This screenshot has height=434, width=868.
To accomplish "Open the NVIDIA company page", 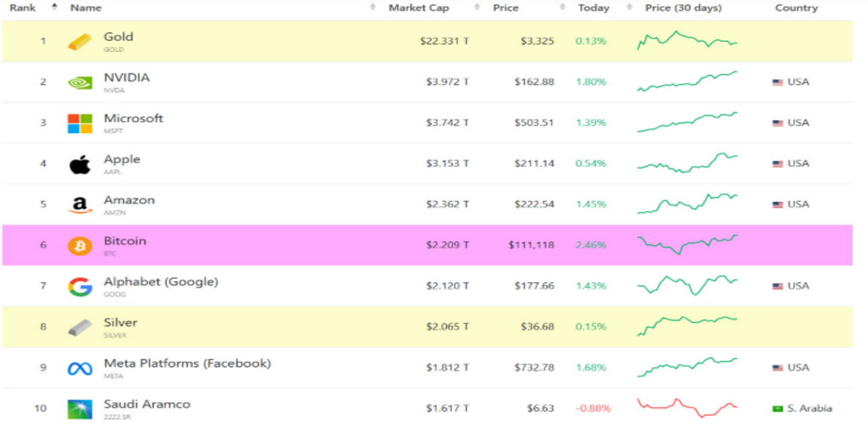I will (x=127, y=77).
